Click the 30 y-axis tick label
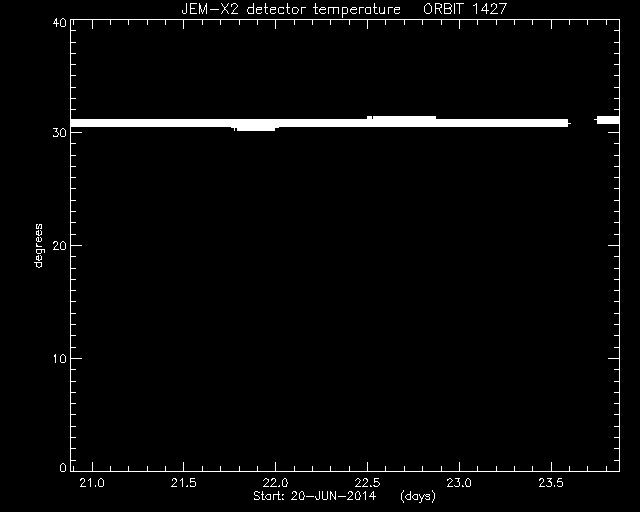Image resolution: width=640 pixels, height=512 pixels. coord(60,133)
